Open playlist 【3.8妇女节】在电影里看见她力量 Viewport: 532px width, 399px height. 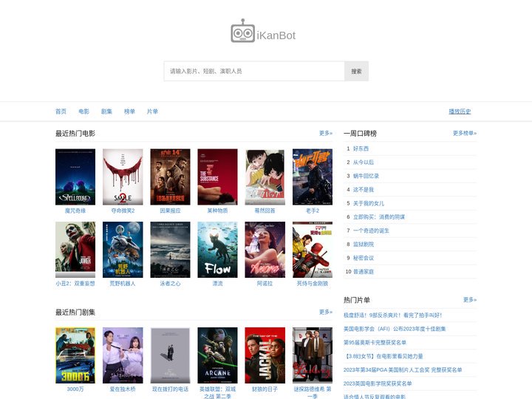pos(383,356)
